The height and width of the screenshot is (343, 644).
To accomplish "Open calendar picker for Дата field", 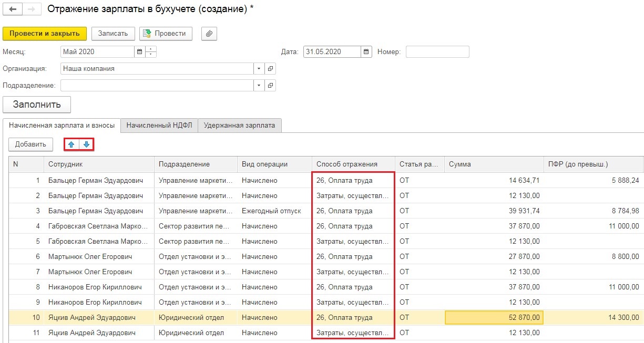I will pyautogui.click(x=366, y=52).
